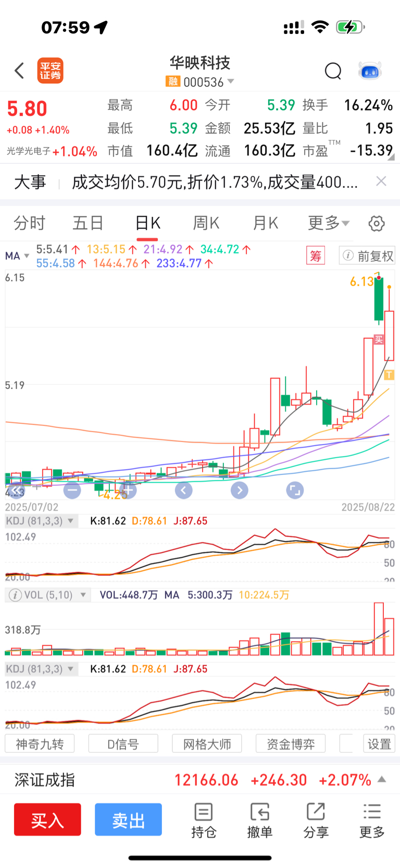The height and width of the screenshot is (868, 400).
Task: Tap the red 买入 buy button
Action: (47, 820)
